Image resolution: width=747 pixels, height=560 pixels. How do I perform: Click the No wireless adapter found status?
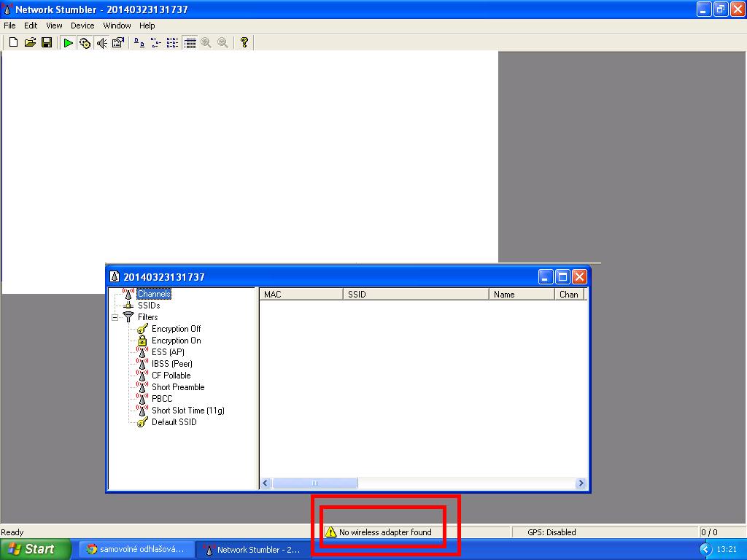pyautogui.click(x=385, y=532)
